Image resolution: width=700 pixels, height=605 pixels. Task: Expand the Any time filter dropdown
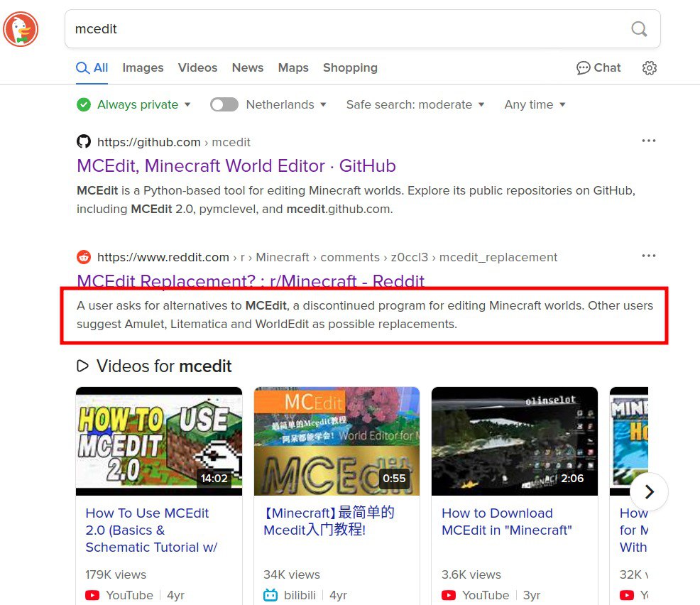tap(535, 104)
